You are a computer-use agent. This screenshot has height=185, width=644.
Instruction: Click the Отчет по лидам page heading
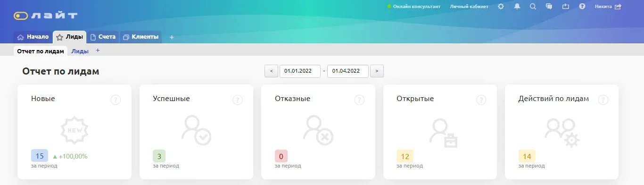[61, 71]
